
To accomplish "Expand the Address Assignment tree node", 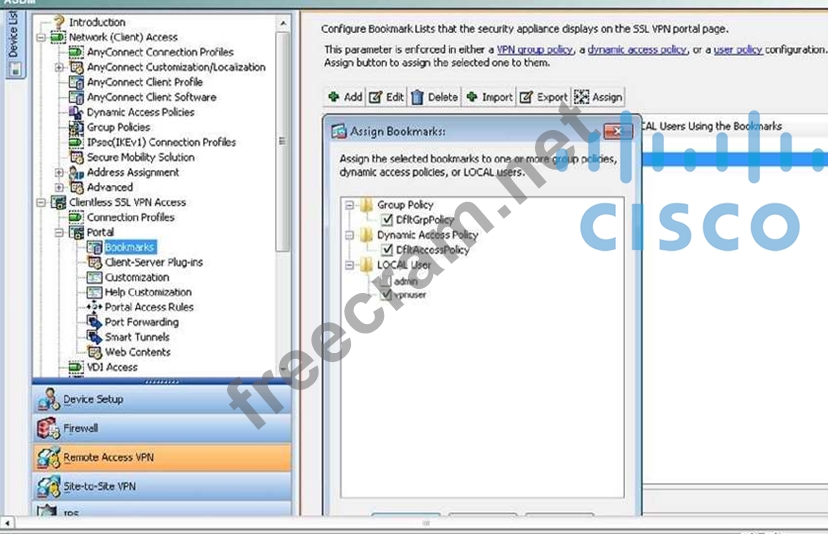I will pos(59,172).
